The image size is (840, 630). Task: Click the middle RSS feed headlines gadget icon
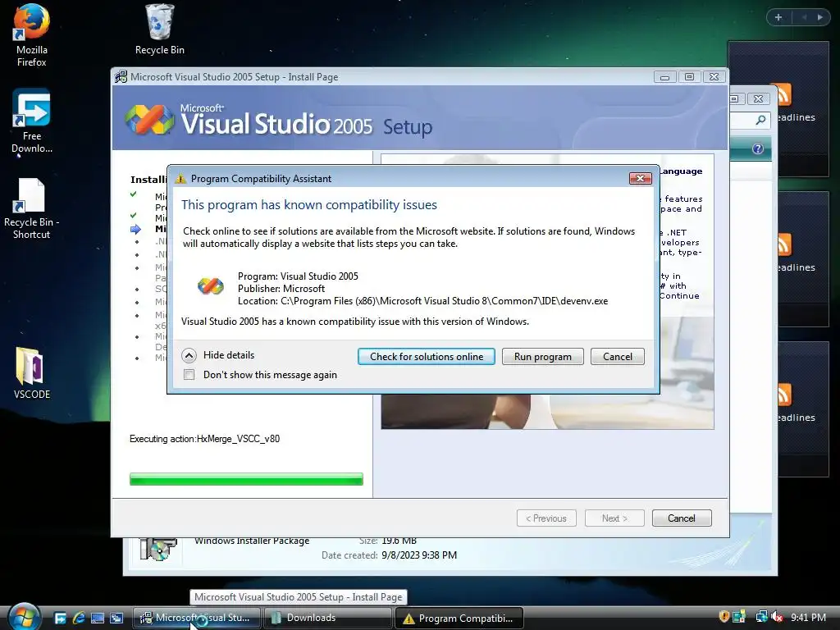783,244
